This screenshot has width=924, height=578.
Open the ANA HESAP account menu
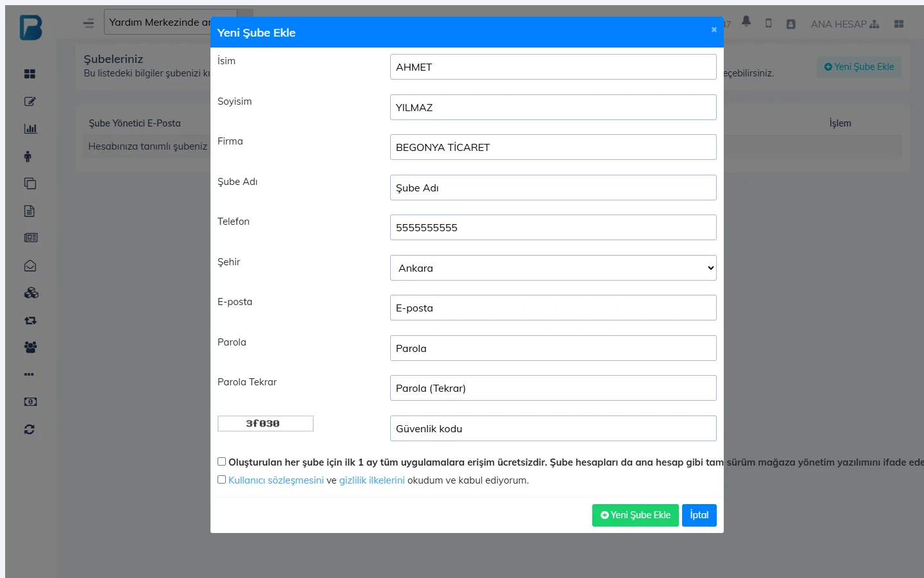click(x=845, y=24)
